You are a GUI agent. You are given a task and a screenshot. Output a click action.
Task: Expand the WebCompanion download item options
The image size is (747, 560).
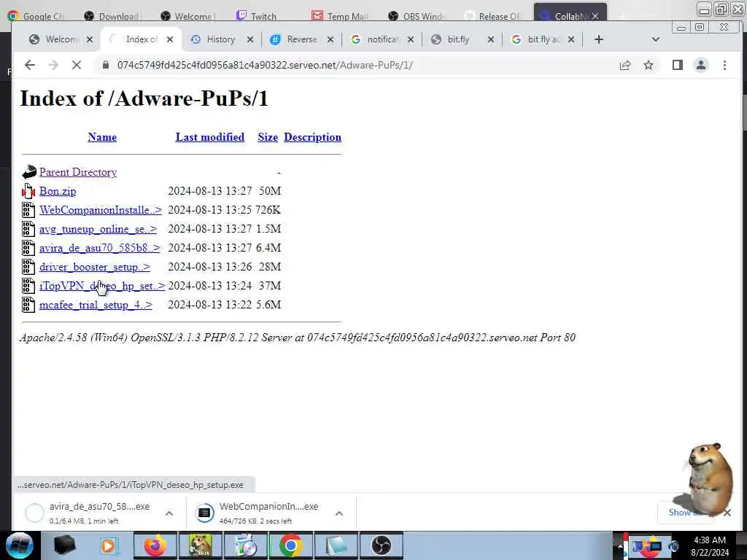coord(339,513)
